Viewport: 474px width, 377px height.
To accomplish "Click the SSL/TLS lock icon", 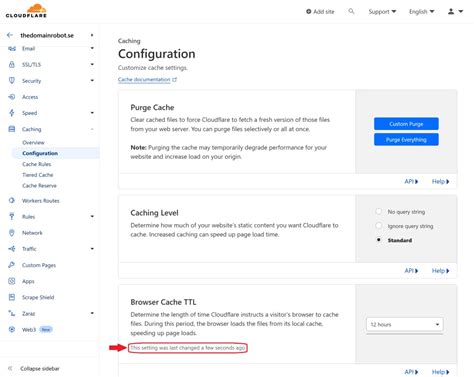I will pos(12,65).
